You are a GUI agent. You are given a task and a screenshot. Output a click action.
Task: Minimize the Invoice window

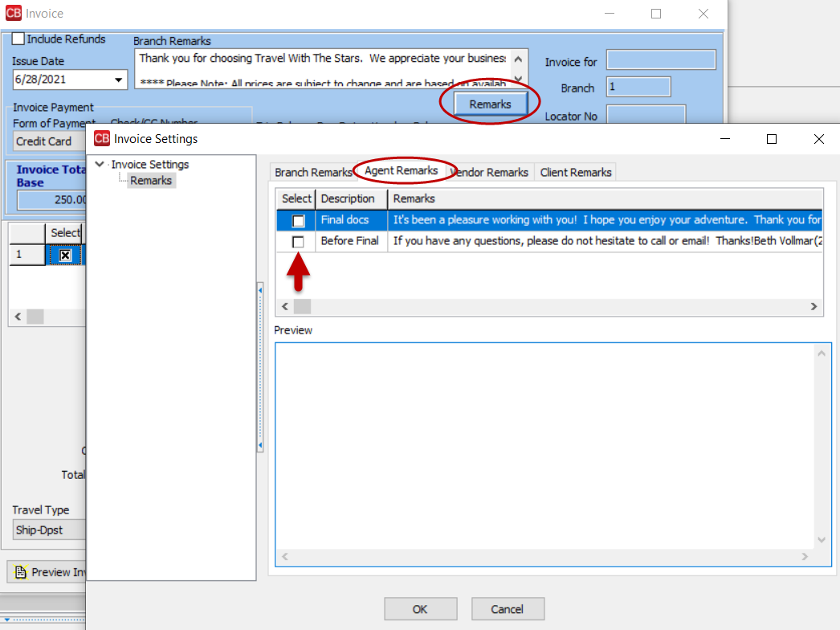pyautogui.click(x=609, y=14)
